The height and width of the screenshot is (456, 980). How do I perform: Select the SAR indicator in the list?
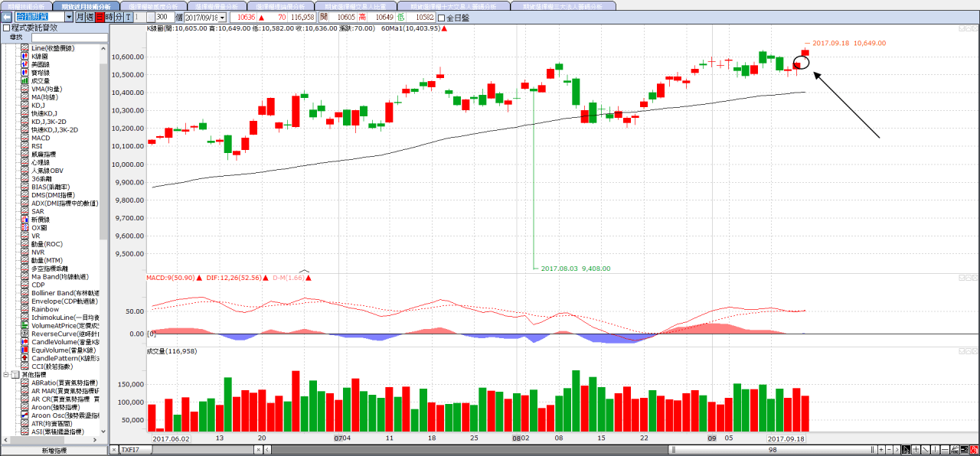[37, 211]
